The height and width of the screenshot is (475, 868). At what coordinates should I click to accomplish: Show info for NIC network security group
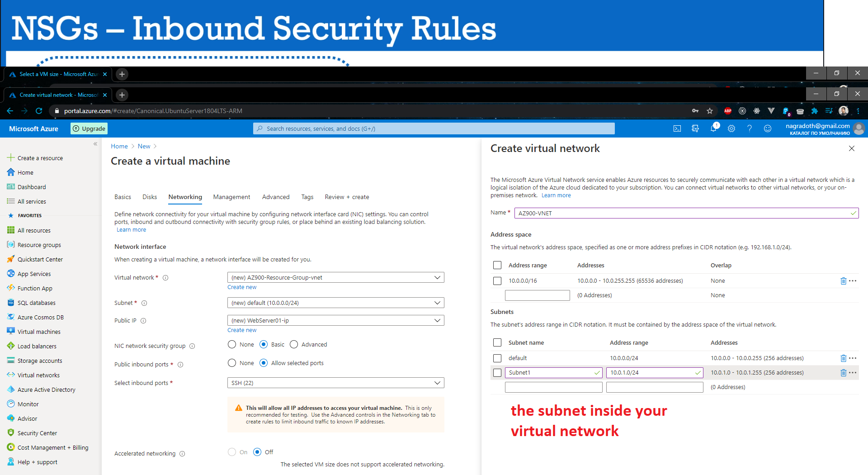[x=192, y=346]
